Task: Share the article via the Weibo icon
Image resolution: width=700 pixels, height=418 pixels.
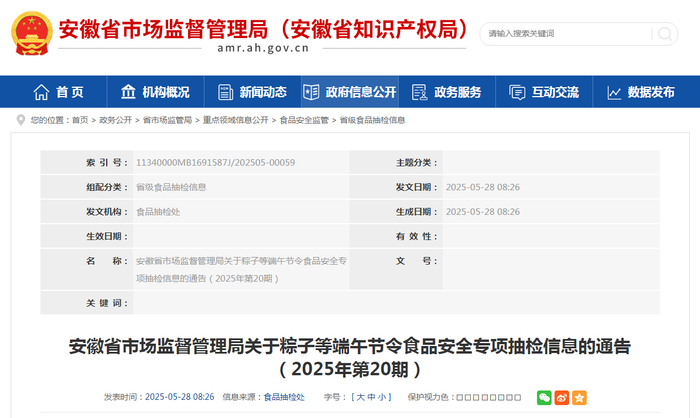Action: [562, 397]
